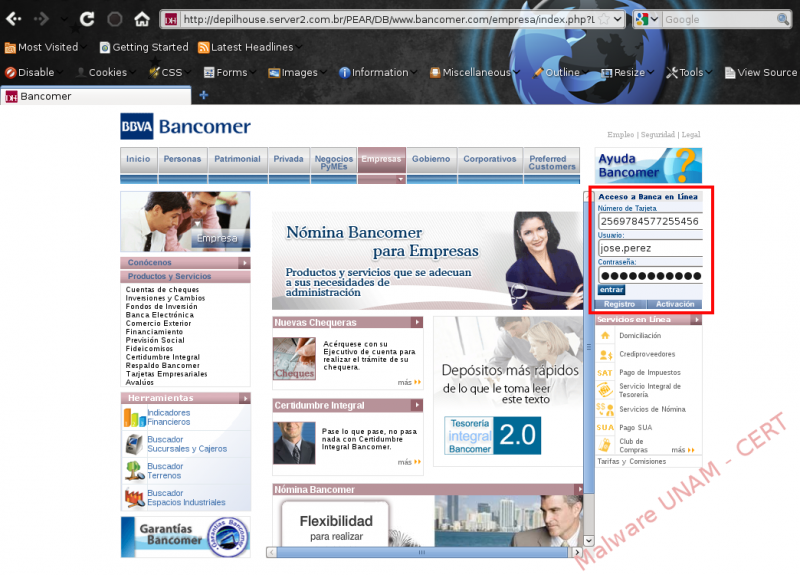Click Buscador Espacios Industriales icon
The image size is (800, 575).
135,497
